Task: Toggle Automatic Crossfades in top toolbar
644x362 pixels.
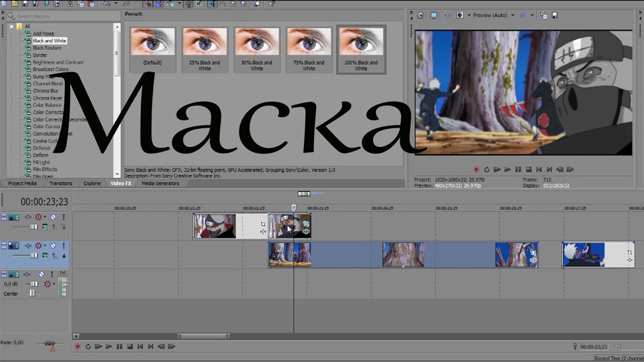Action: (x=158, y=4)
